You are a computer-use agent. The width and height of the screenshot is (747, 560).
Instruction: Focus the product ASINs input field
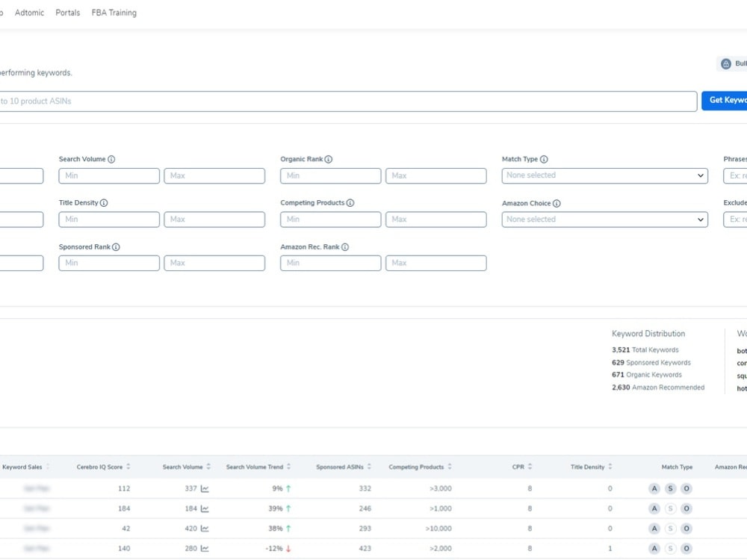[x=348, y=102]
